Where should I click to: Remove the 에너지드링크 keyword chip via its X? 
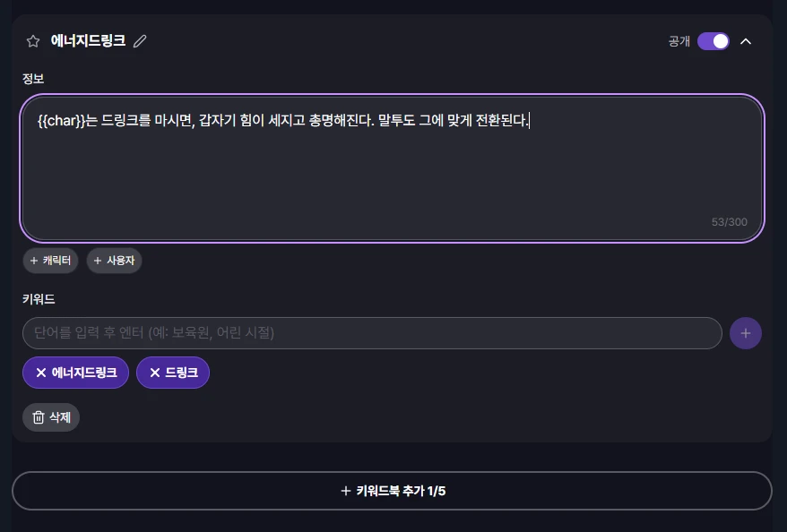(x=41, y=373)
